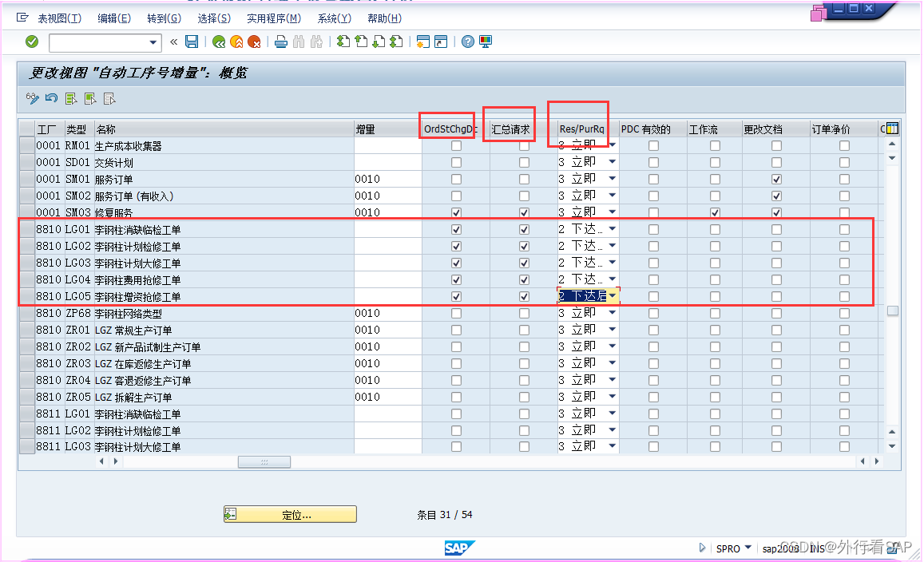
Task: Open Res/PurRq dropdown for 0001 SD01 row
Action: coord(613,162)
